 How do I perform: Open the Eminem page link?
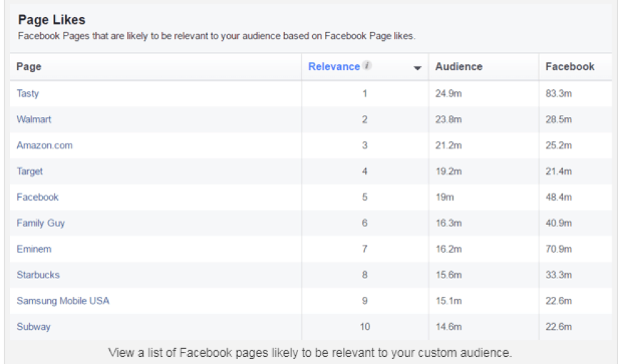34,249
